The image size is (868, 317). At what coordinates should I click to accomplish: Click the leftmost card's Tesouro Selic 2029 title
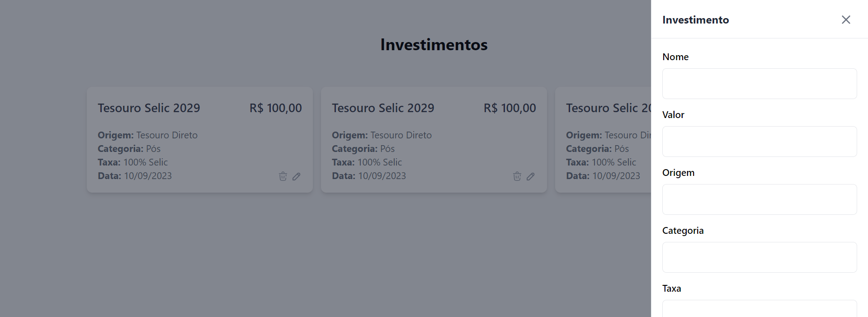(x=149, y=108)
